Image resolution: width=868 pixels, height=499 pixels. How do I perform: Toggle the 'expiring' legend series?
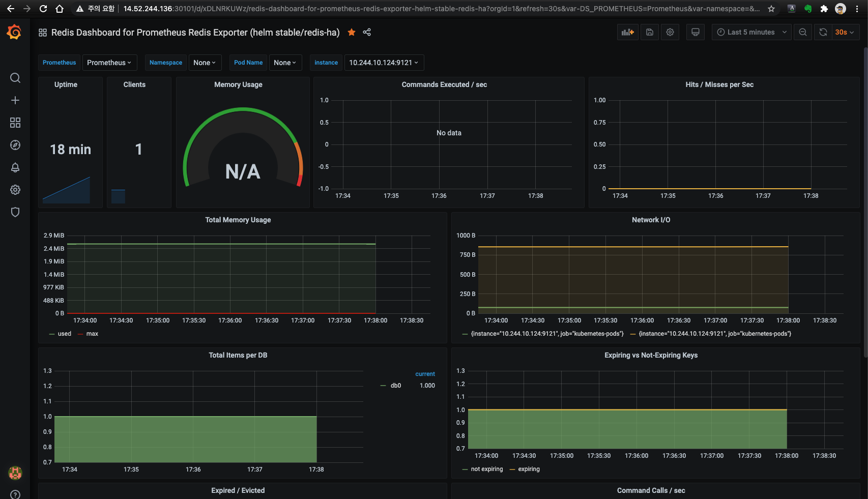[x=529, y=469]
